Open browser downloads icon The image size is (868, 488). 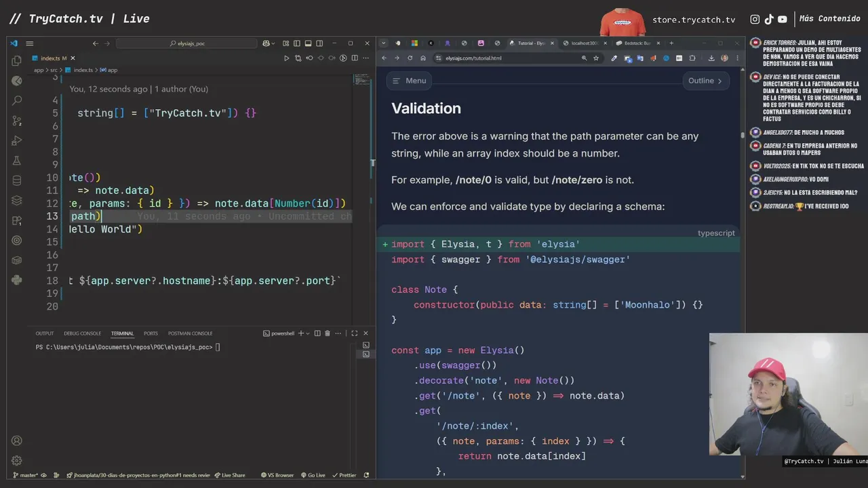[x=711, y=58]
